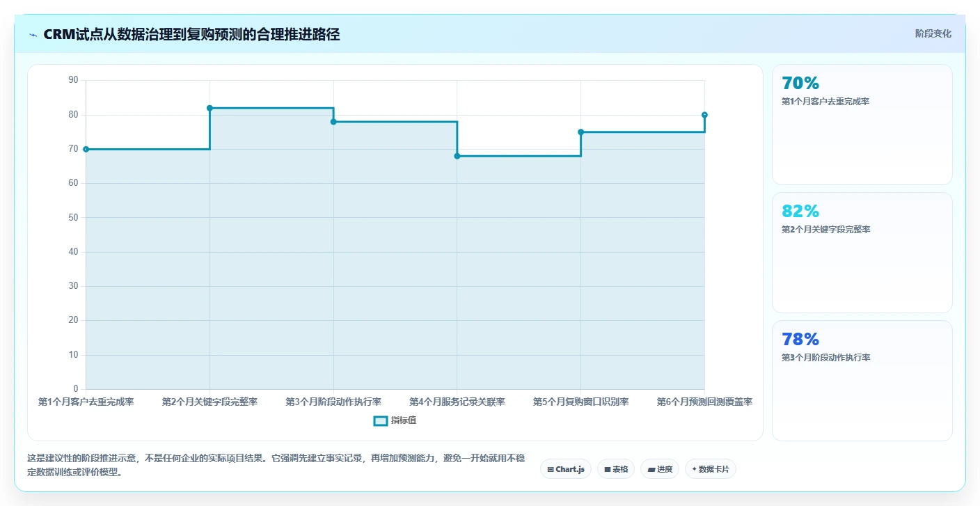Click the x-axis label 第1个月客户去重完成率
Viewport: 980px width, 506px height.
point(86,402)
